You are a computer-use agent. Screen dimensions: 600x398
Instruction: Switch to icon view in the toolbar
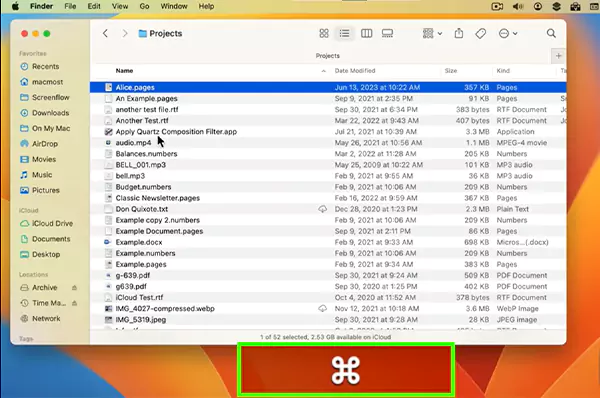click(x=324, y=34)
